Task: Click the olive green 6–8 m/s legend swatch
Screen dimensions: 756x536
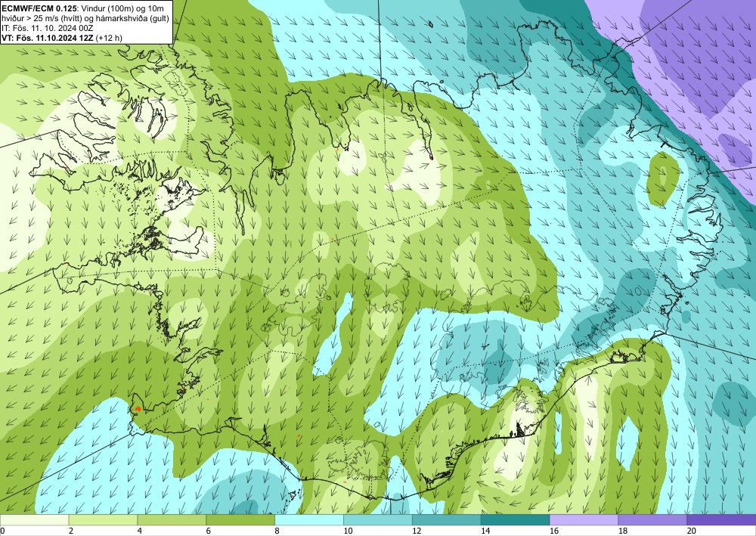Action: (240, 519)
